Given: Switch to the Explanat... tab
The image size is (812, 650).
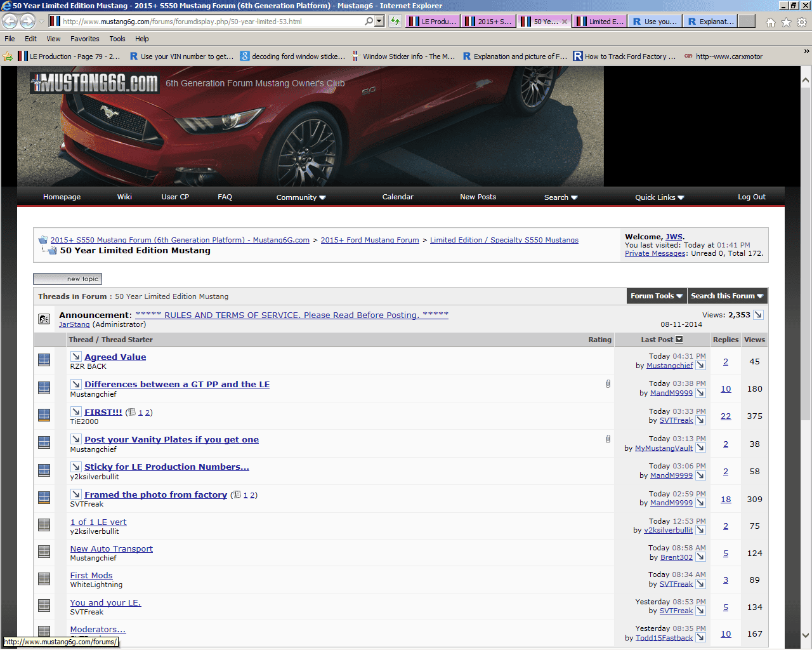Looking at the screenshot, I should [x=710, y=21].
